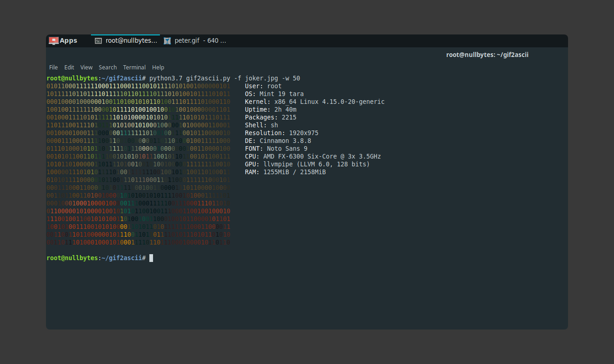This screenshot has width=614, height=364.
Task: Click the 'OS: Mint 19 tara' line
Action: (x=274, y=94)
